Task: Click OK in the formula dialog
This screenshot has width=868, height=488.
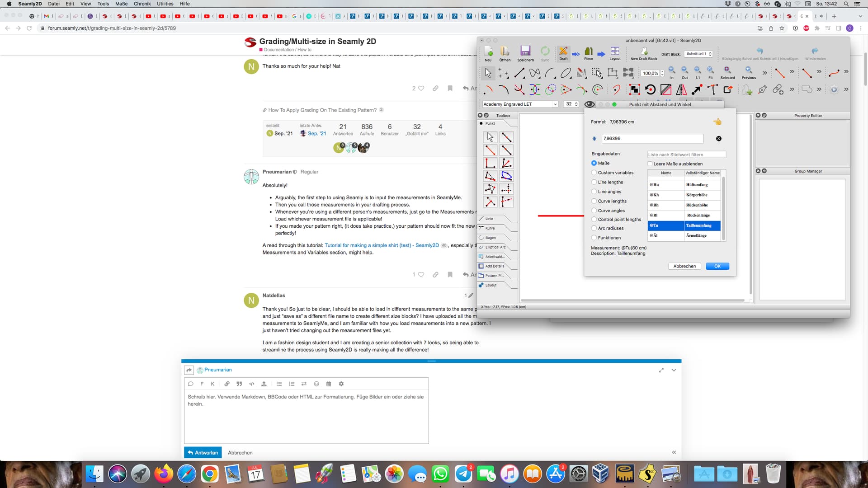Action: [717, 266]
